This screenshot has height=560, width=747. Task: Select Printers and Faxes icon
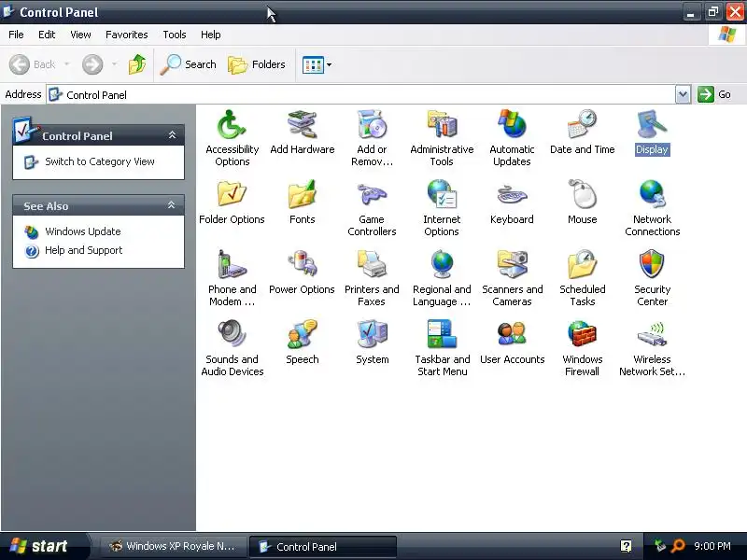[x=372, y=264]
